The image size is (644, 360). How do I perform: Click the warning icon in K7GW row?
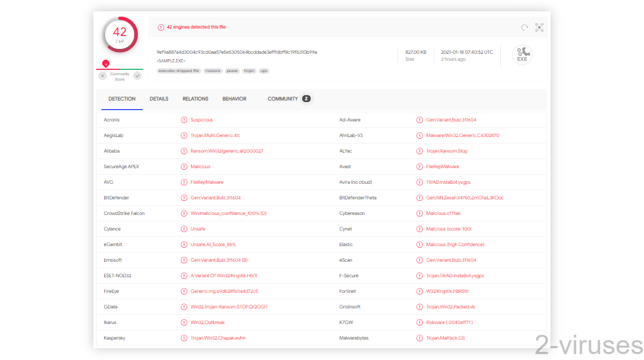[x=420, y=322]
